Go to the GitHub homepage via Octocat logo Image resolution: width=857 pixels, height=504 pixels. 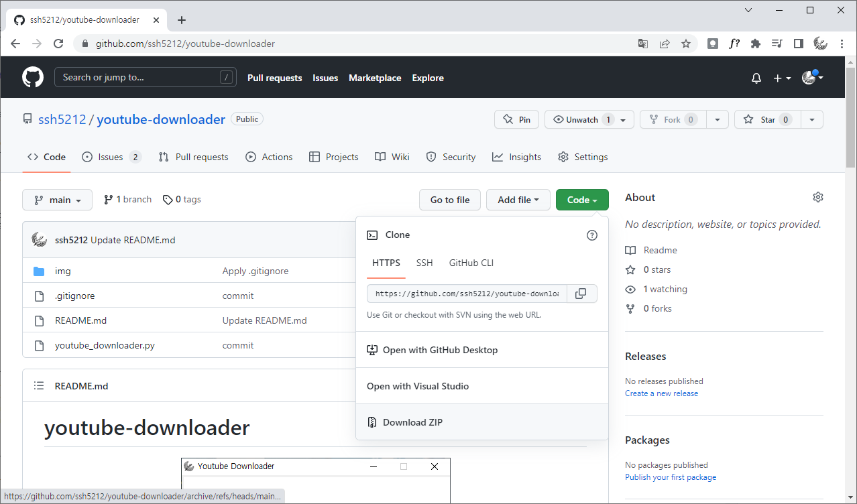33,77
